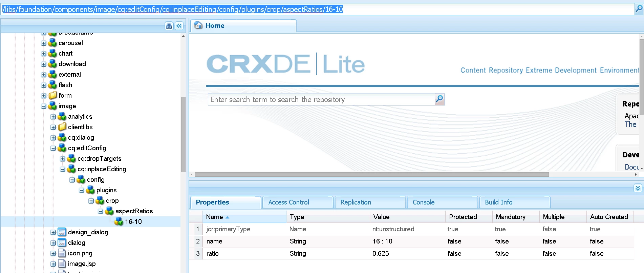This screenshot has height=273, width=644.
Task: Click the form folder icon
Action: pyautogui.click(x=52, y=95)
